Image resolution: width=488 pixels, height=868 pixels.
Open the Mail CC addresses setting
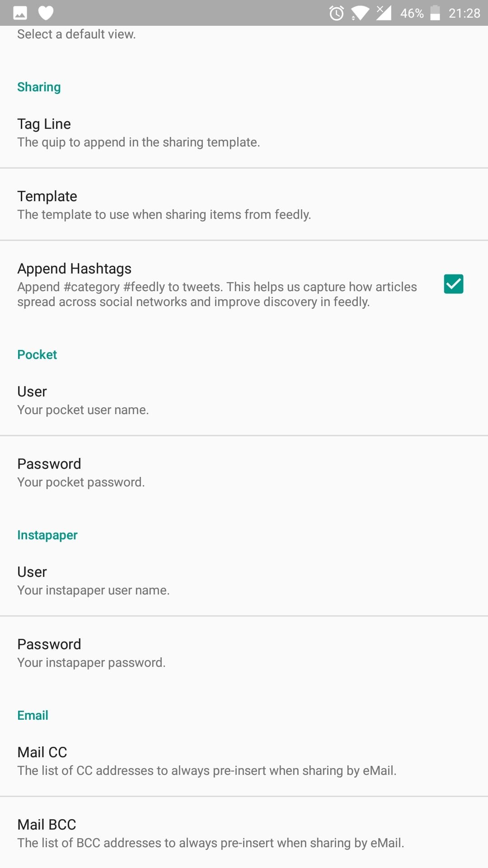point(244,760)
